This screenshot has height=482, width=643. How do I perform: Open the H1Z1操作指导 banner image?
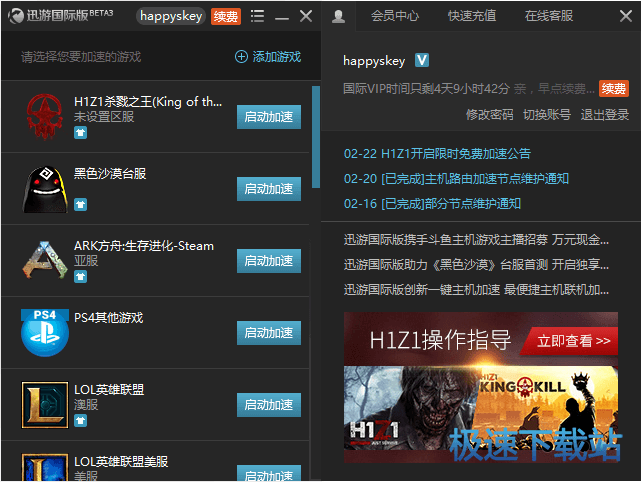(481, 387)
